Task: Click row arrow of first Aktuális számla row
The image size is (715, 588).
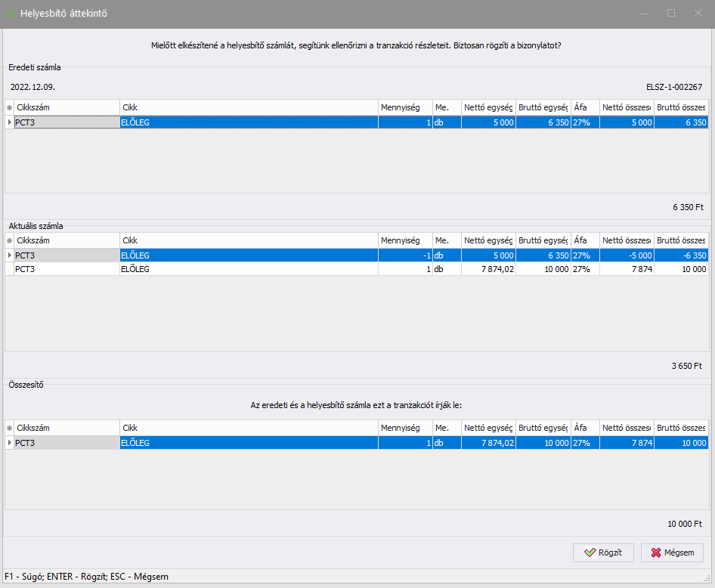Action: (x=10, y=255)
